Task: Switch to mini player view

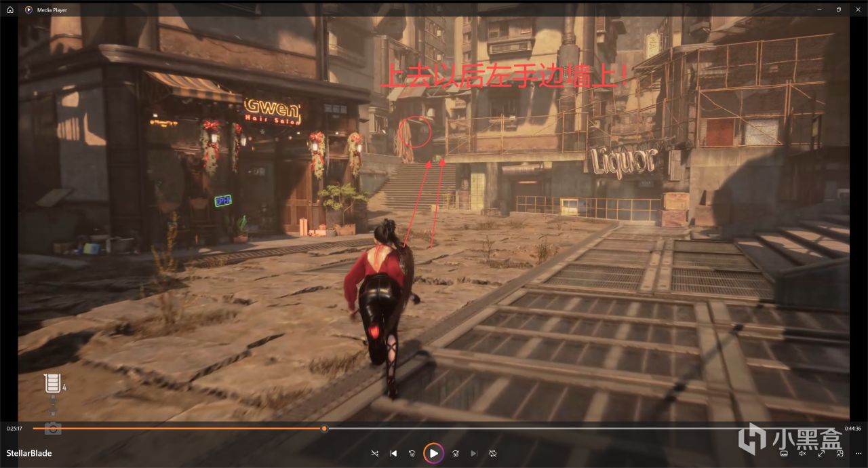Action: pos(840,453)
